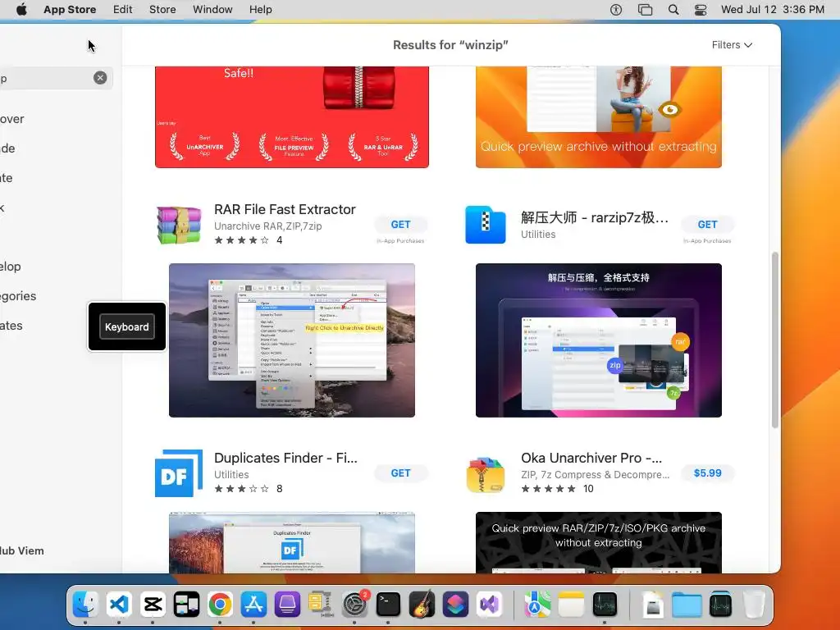840x630 pixels.
Task: Open the Help menu
Action: (x=260, y=9)
